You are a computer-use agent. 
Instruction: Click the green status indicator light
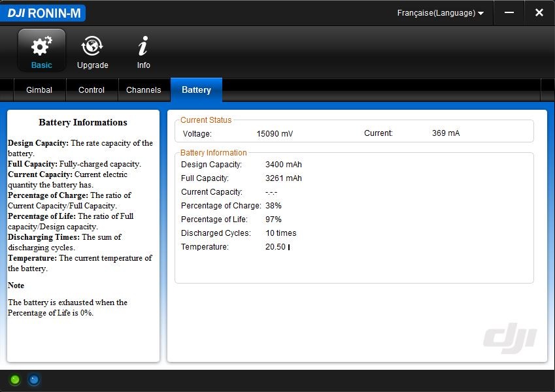coord(15,380)
